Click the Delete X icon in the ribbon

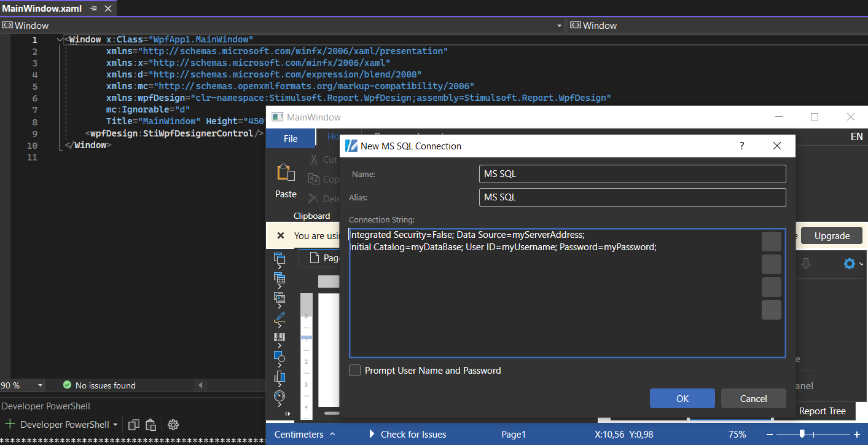(313, 199)
